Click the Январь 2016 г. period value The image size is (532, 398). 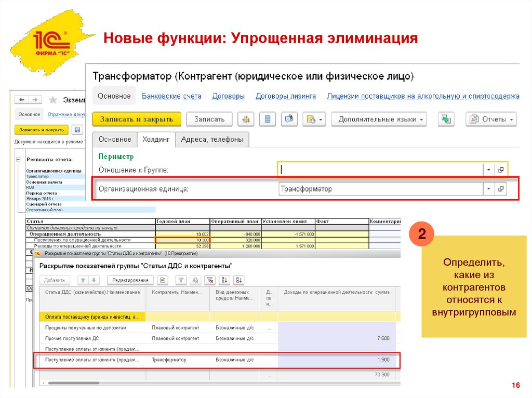coord(55,199)
